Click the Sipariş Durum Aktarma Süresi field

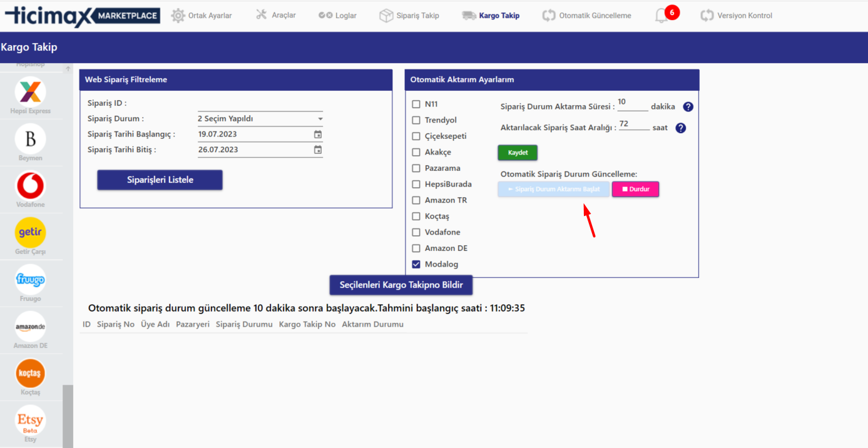633,104
